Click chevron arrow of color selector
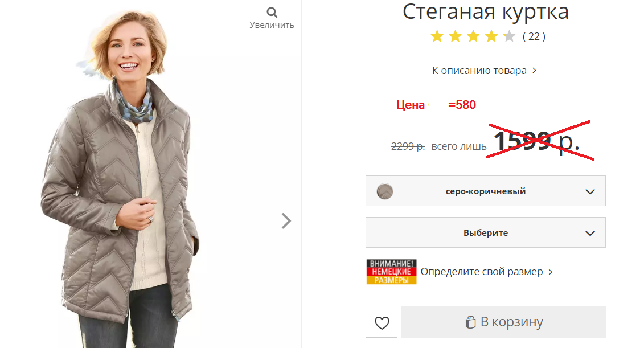This screenshot has height=348, width=644. pyautogui.click(x=590, y=191)
